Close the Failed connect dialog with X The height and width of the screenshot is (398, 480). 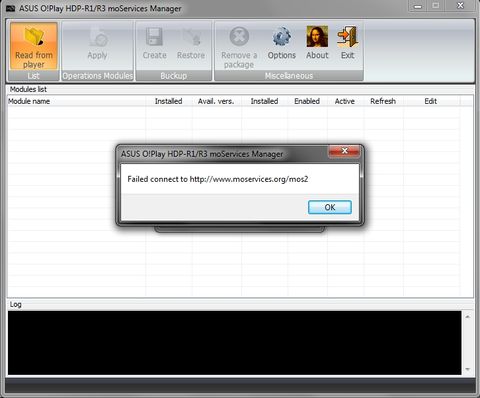345,151
